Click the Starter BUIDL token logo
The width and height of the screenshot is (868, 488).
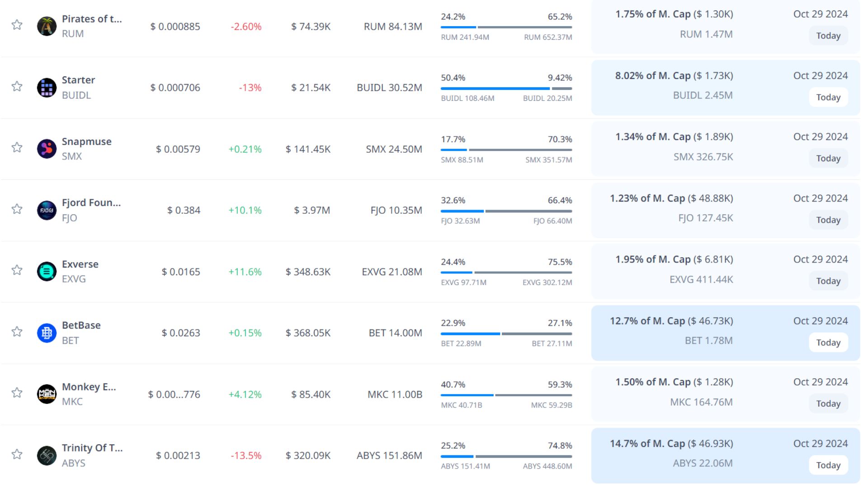click(x=47, y=88)
